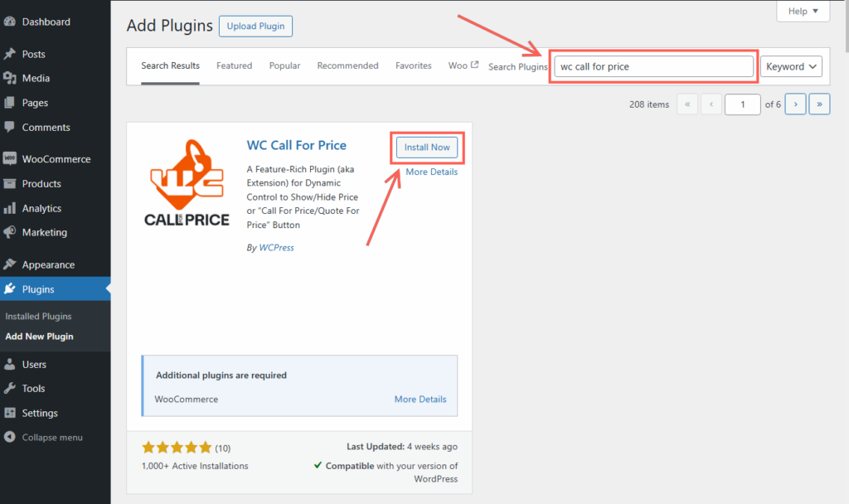This screenshot has width=849, height=504.
Task: Open Comments in the sidebar
Action: coord(56,127)
